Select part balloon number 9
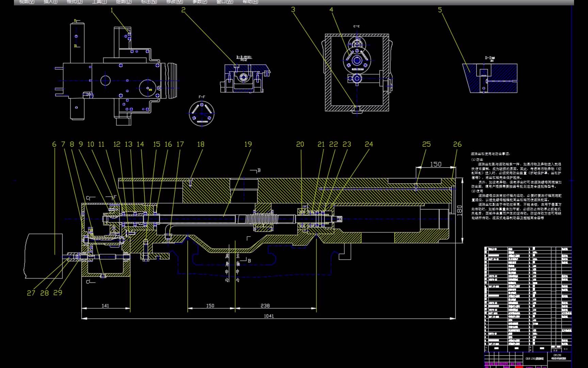Viewport: 588px width, 368px height. click(x=81, y=144)
